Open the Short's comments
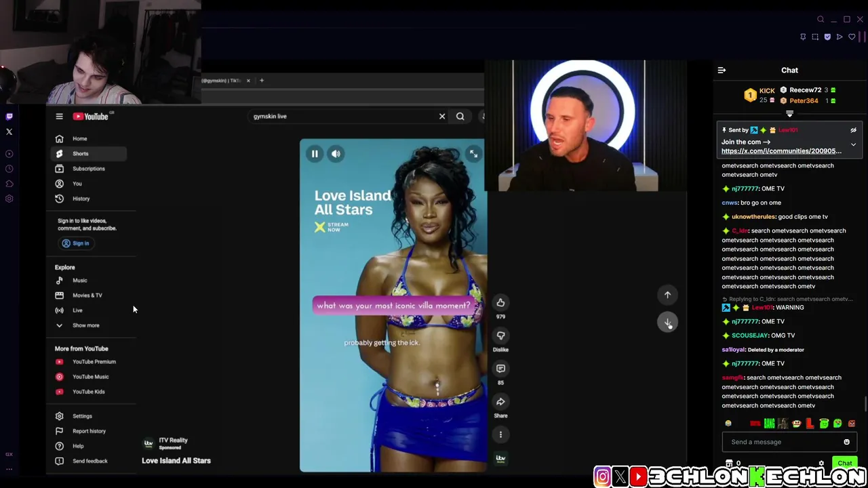This screenshot has height=488, width=868. pos(500,369)
